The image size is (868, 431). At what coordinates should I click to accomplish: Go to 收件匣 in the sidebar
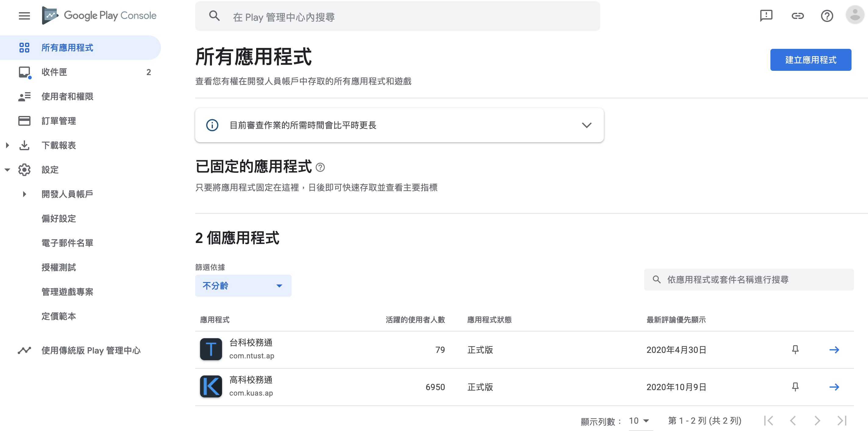(x=54, y=72)
